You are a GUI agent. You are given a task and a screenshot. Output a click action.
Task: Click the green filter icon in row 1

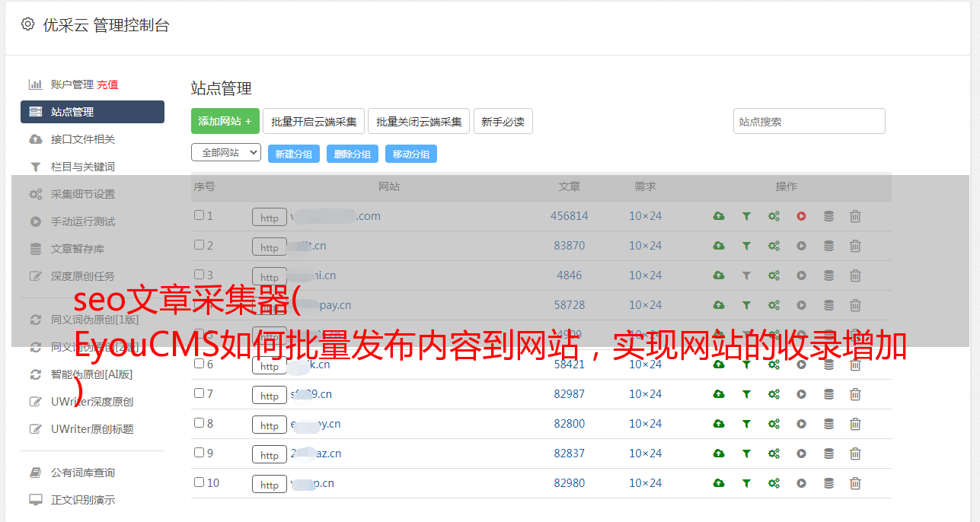coord(746,216)
